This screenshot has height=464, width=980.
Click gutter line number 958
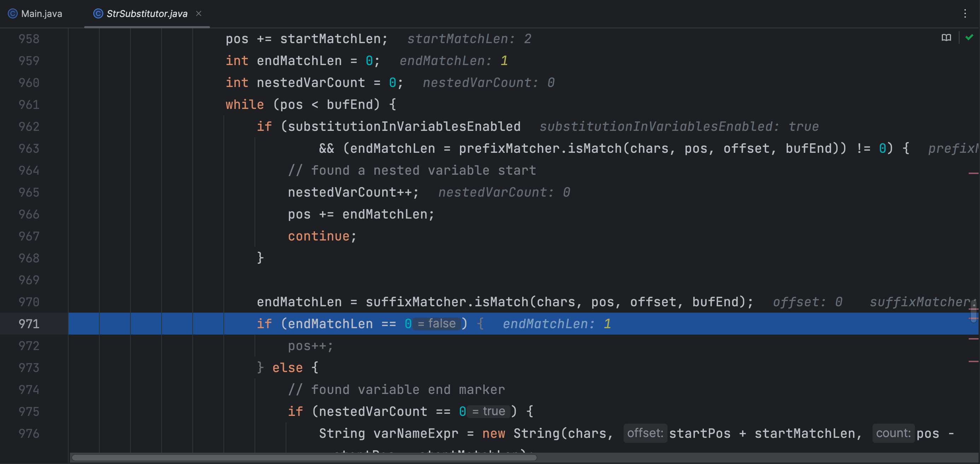29,39
